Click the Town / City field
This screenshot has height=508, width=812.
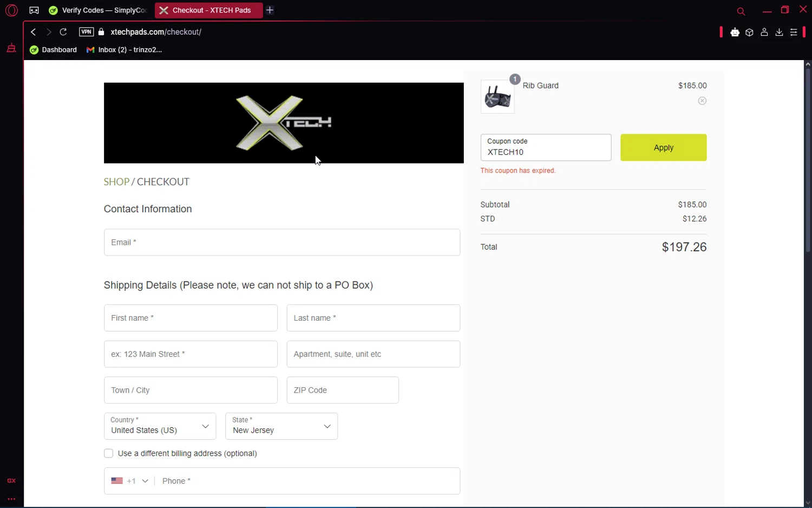pyautogui.click(x=191, y=390)
